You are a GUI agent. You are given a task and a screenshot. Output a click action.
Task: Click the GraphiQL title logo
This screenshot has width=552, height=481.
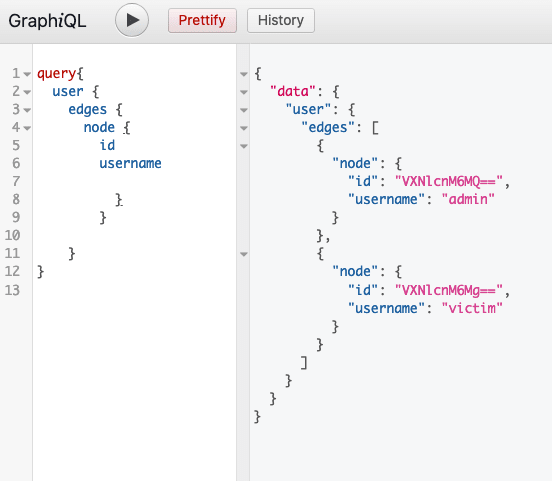coord(47,21)
